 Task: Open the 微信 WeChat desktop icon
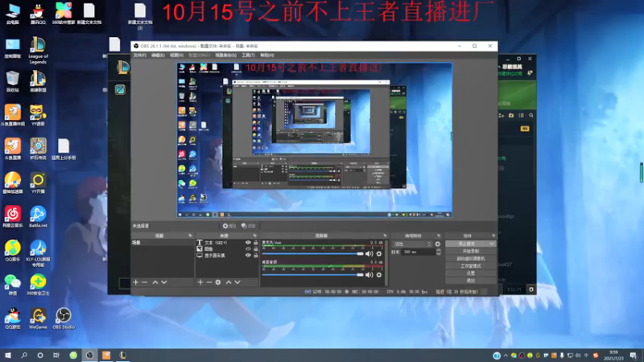click(13, 285)
